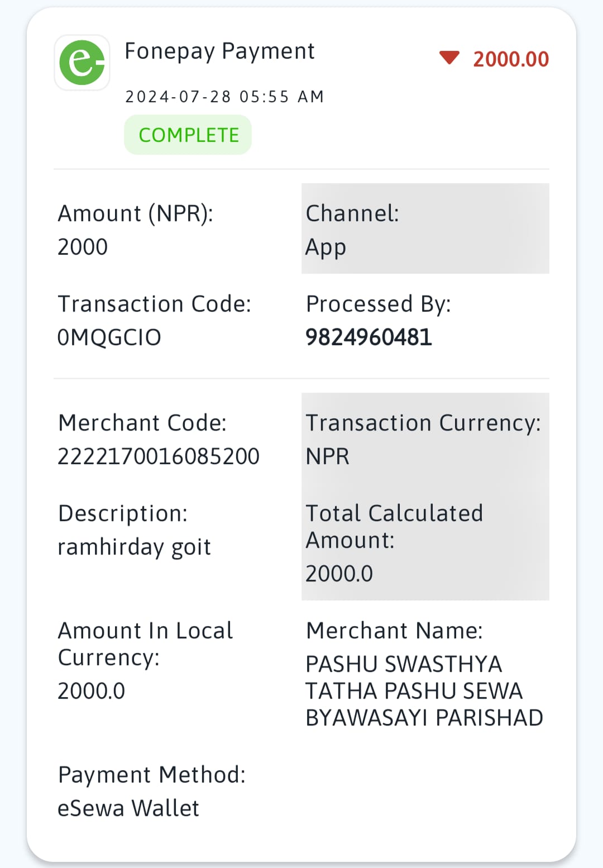Tap the Channel App field
This screenshot has height=868, width=603.
point(425,228)
